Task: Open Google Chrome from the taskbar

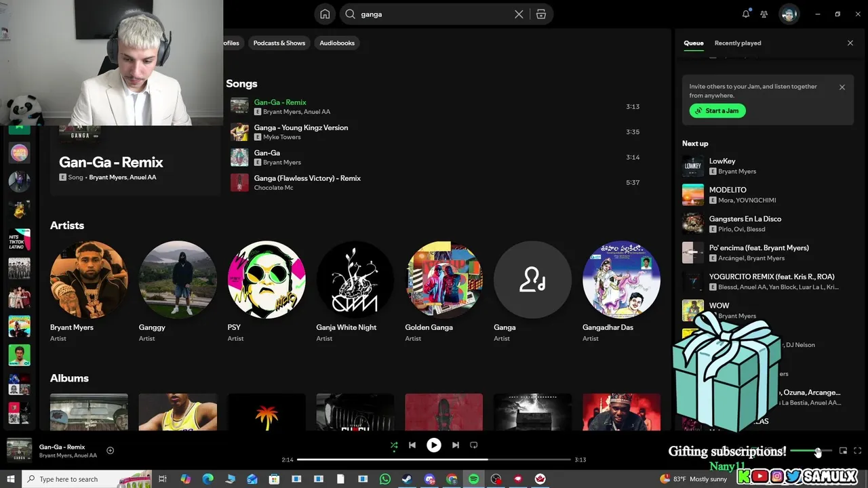Action: tap(452, 479)
